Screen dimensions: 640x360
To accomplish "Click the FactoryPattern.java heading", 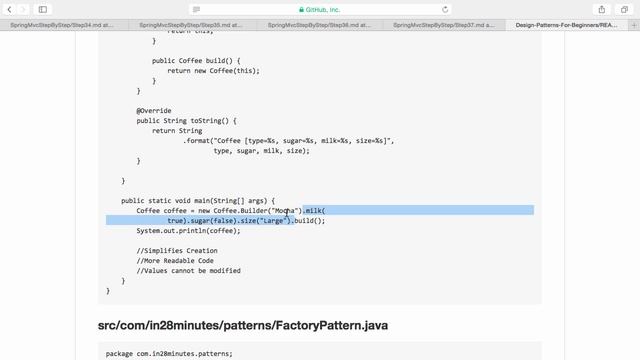I will click(x=243, y=325).
